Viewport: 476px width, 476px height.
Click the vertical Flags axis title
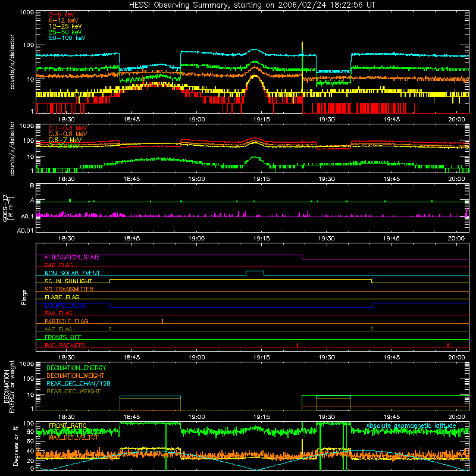pos(24,297)
